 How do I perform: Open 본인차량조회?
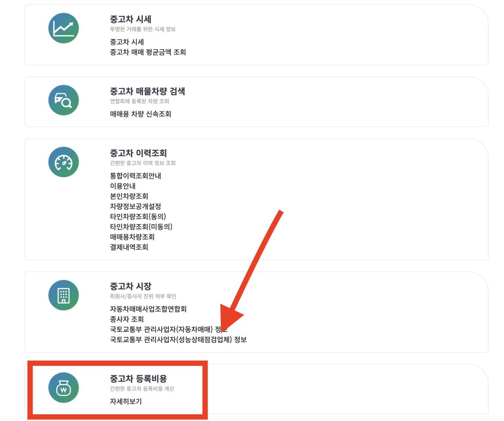click(x=129, y=196)
